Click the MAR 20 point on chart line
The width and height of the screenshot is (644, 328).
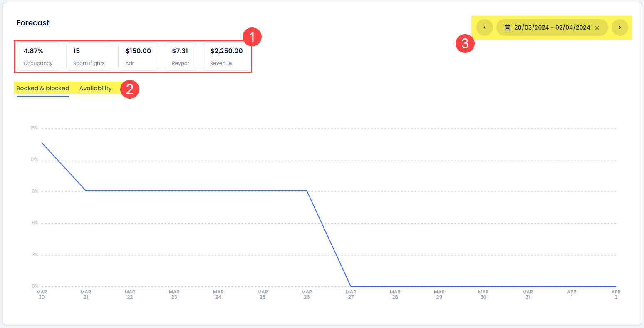[42, 143]
